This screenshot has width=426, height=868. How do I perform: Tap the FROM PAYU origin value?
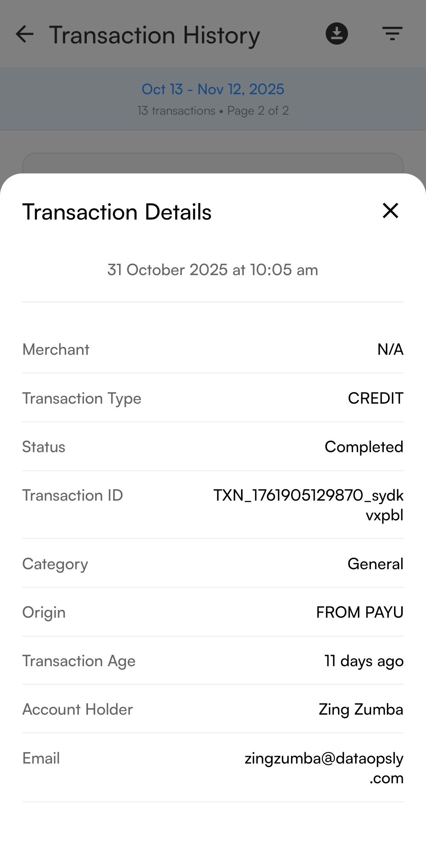pyautogui.click(x=359, y=612)
